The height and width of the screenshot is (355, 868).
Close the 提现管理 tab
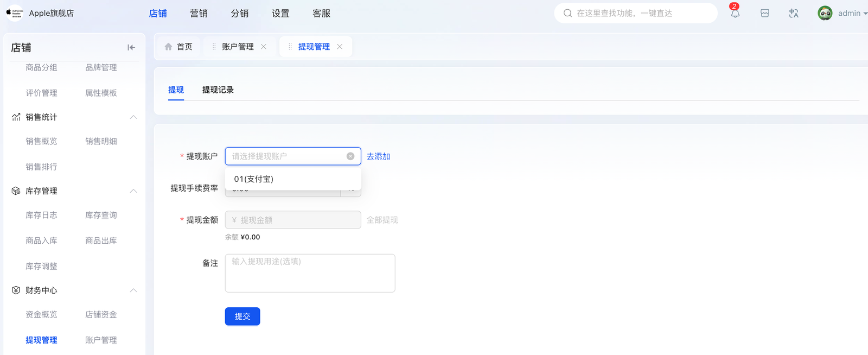(x=340, y=47)
